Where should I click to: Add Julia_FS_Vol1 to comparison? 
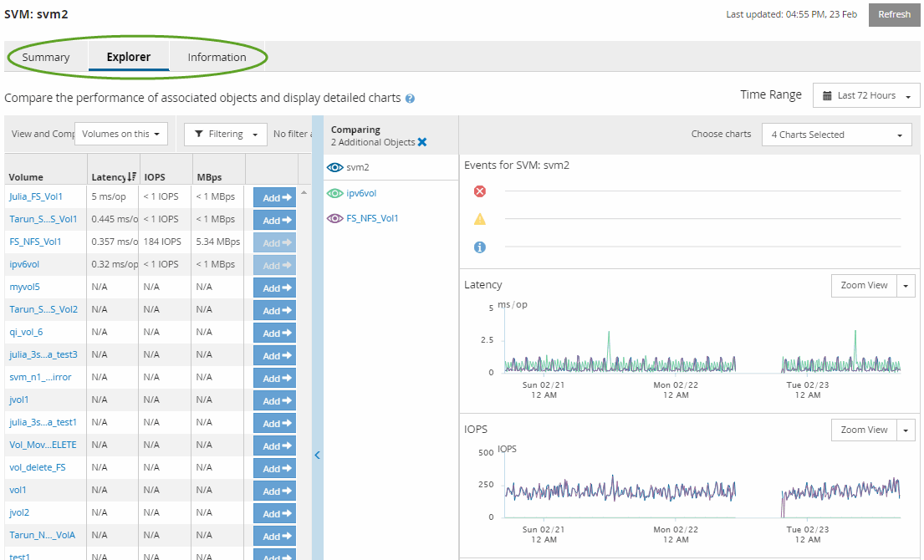[x=274, y=197]
